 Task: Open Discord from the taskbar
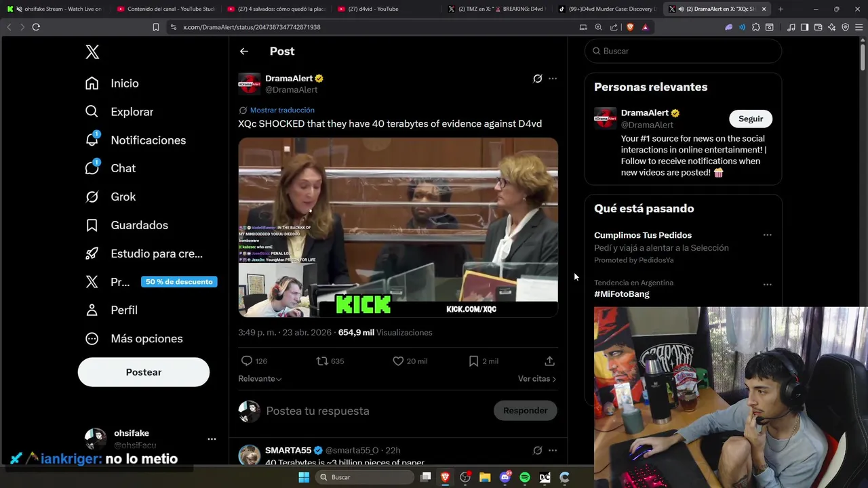[x=505, y=477]
